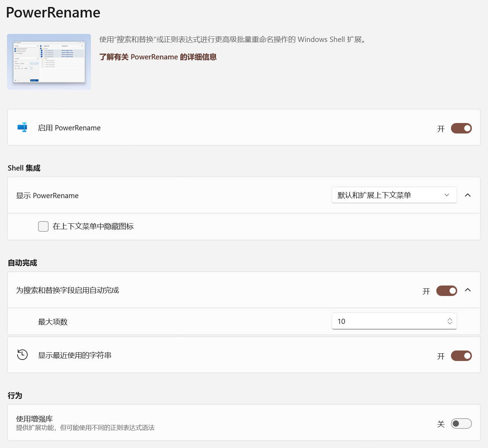Screen dimensions: 488x448
Task: Turn off the 显示最近使用的字符串 switch
Action: (461, 356)
